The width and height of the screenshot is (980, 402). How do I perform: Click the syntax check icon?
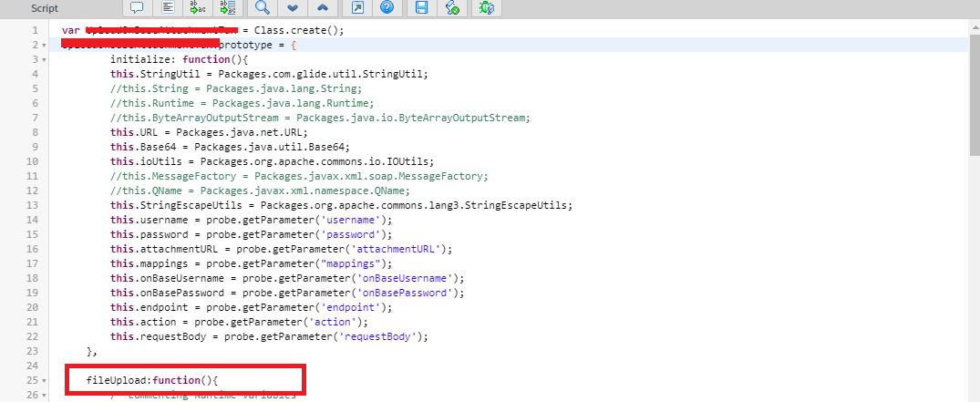pyautogui.click(x=452, y=8)
